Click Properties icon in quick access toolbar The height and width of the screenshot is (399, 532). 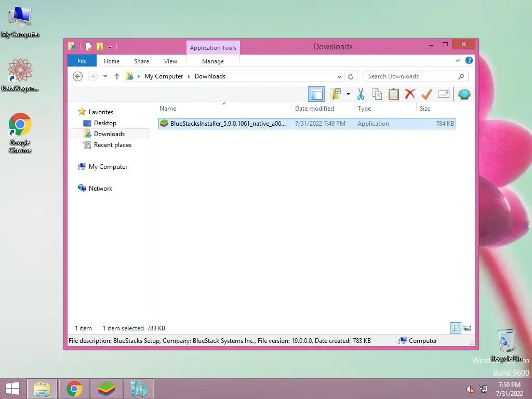tap(88, 46)
